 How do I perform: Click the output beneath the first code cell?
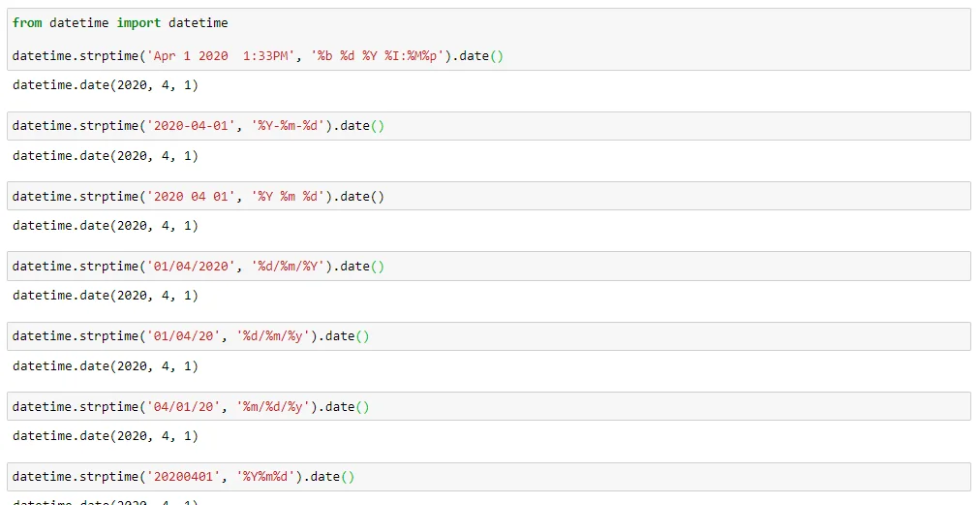(x=106, y=85)
